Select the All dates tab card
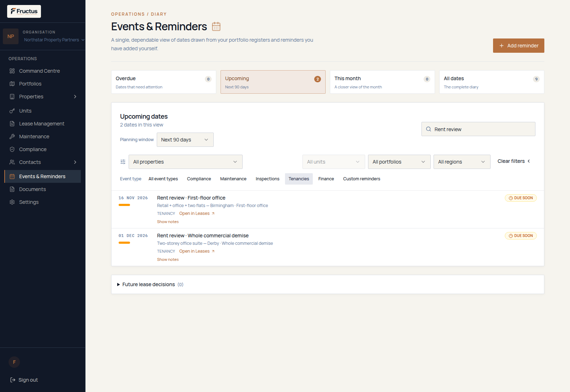The height and width of the screenshot is (392, 570). (492, 82)
